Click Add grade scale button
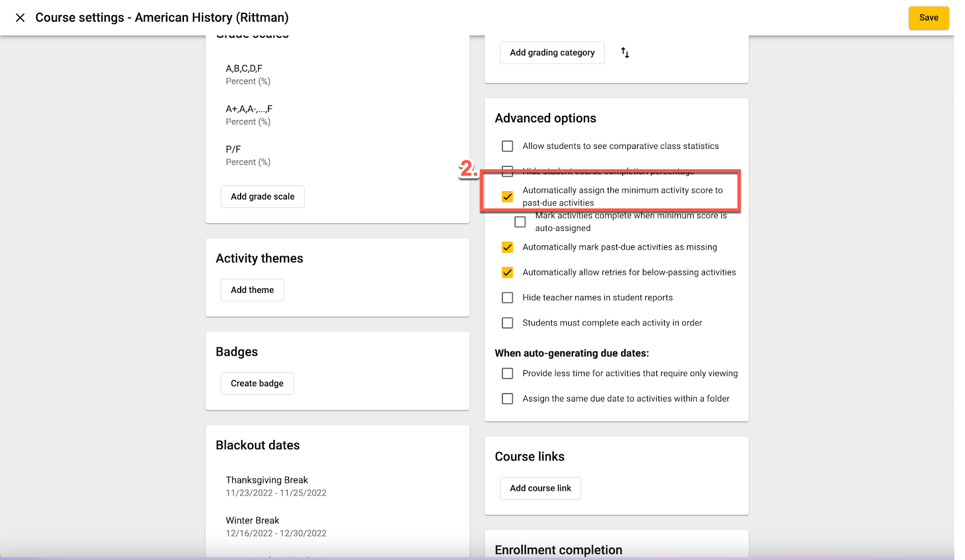965x560 pixels. pyautogui.click(x=262, y=197)
